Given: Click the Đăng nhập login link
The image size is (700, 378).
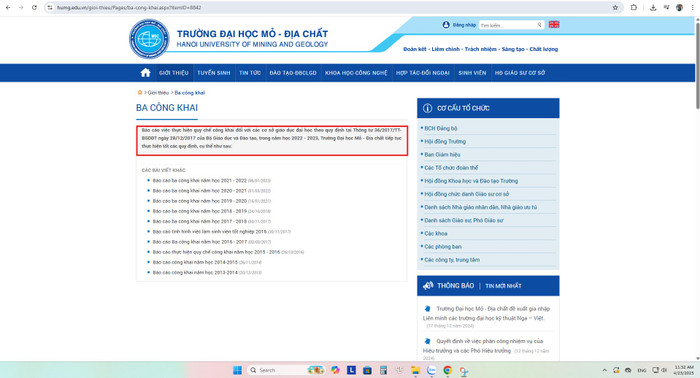Looking at the screenshot, I should [x=464, y=25].
